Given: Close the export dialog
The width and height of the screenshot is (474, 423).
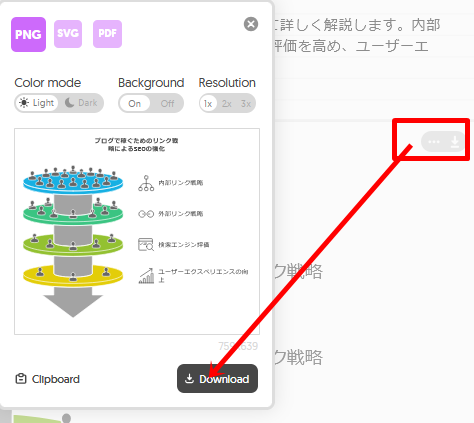Looking at the screenshot, I should [x=251, y=24].
